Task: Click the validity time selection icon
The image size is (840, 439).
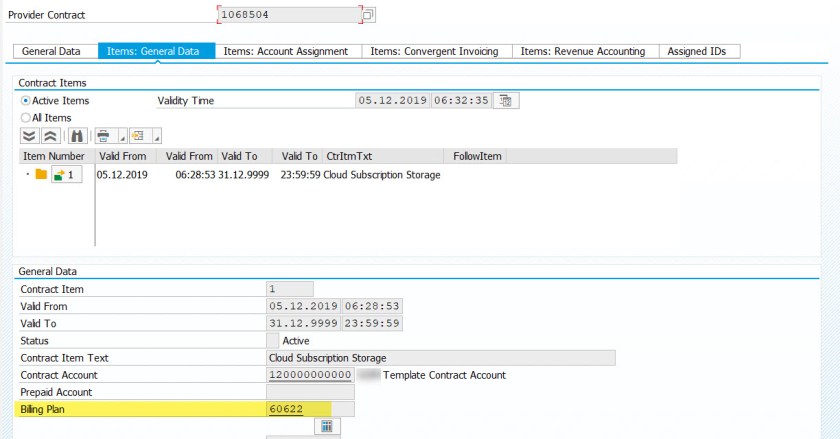Action: (x=506, y=100)
